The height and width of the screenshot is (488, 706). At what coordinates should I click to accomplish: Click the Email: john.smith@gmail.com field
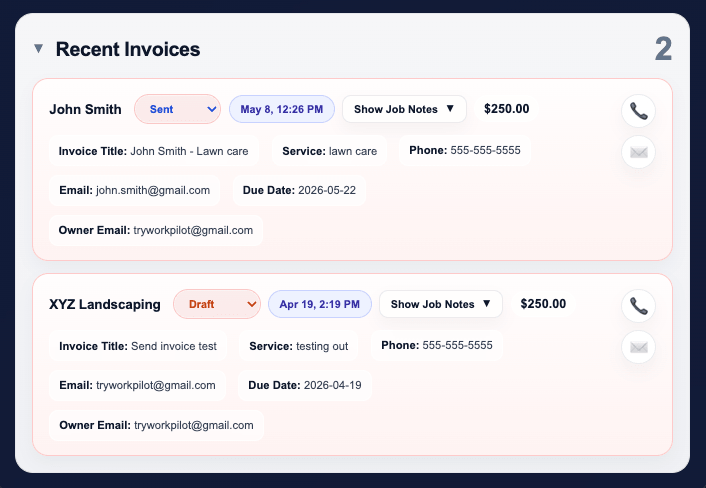pyautogui.click(x=135, y=190)
